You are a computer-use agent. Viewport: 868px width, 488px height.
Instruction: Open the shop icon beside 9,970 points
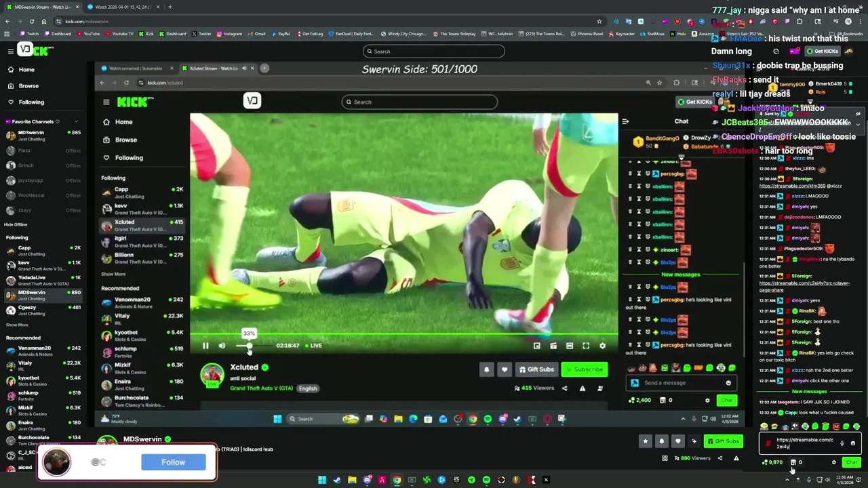click(793, 462)
